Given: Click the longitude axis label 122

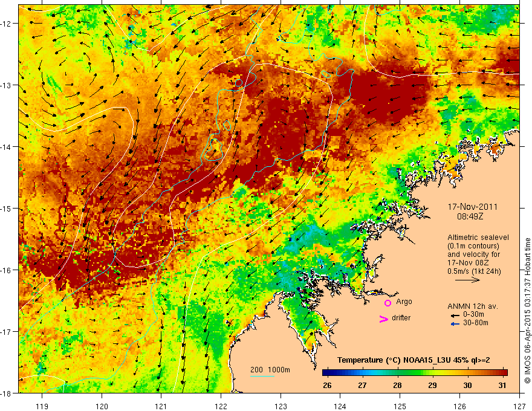Looking at the screenshot, I should click(221, 406).
